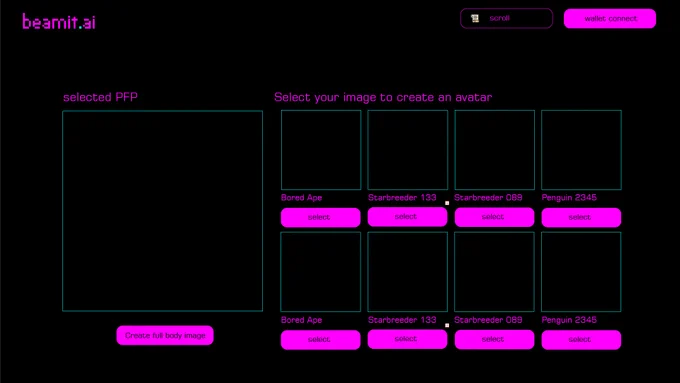Click the upper-row 'Starbreeder 089' label
Viewport: 680px width, 383px height.
[488, 198]
